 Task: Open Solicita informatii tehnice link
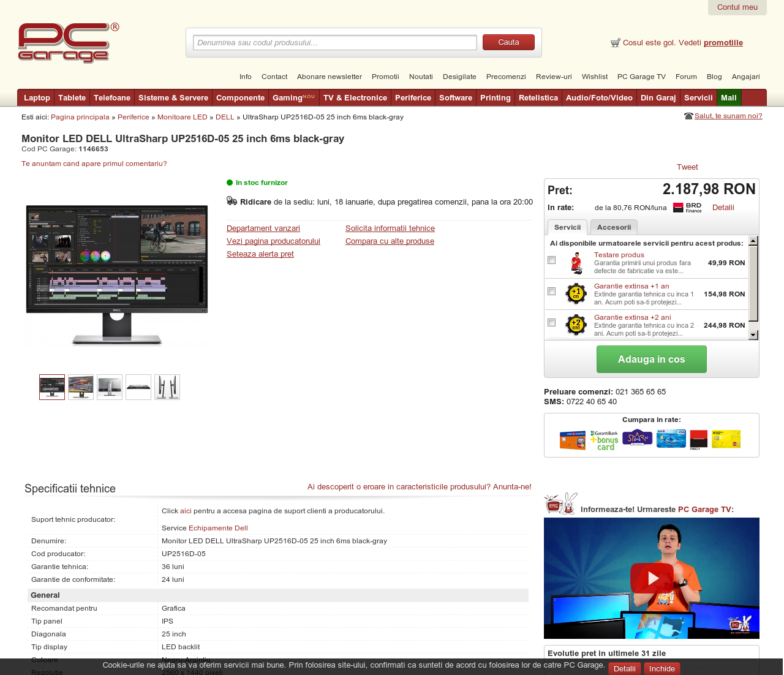click(x=390, y=228)
